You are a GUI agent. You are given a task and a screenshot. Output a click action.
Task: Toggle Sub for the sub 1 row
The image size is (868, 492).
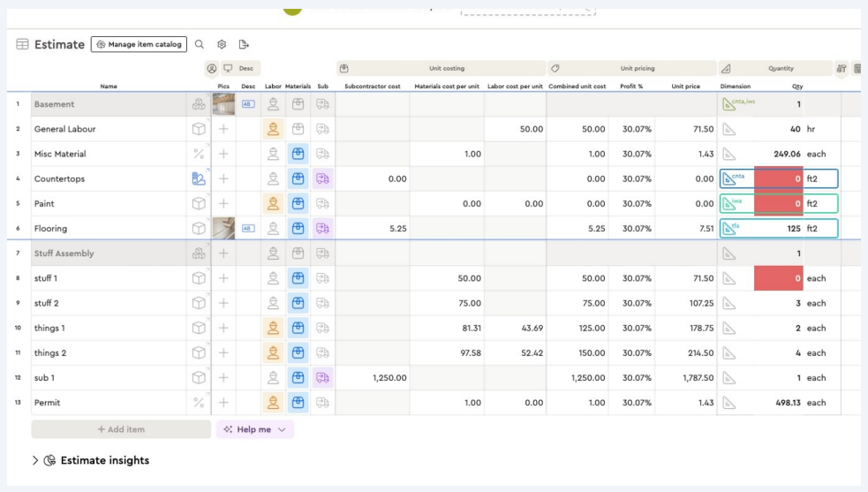pos(322,378)
